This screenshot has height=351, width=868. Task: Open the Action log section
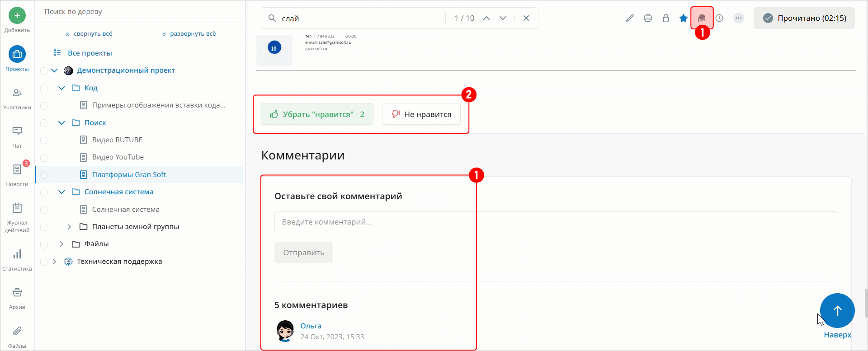[17, 217]
